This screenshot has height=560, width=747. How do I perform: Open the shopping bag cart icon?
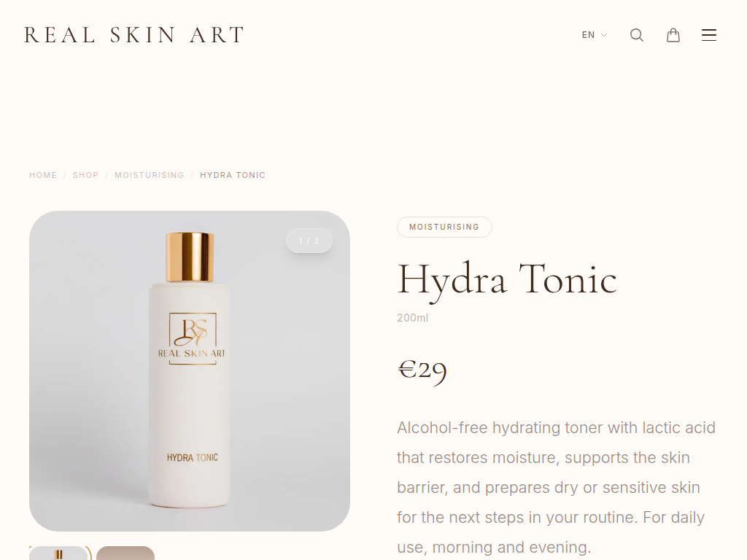click(x=673, y=35)
